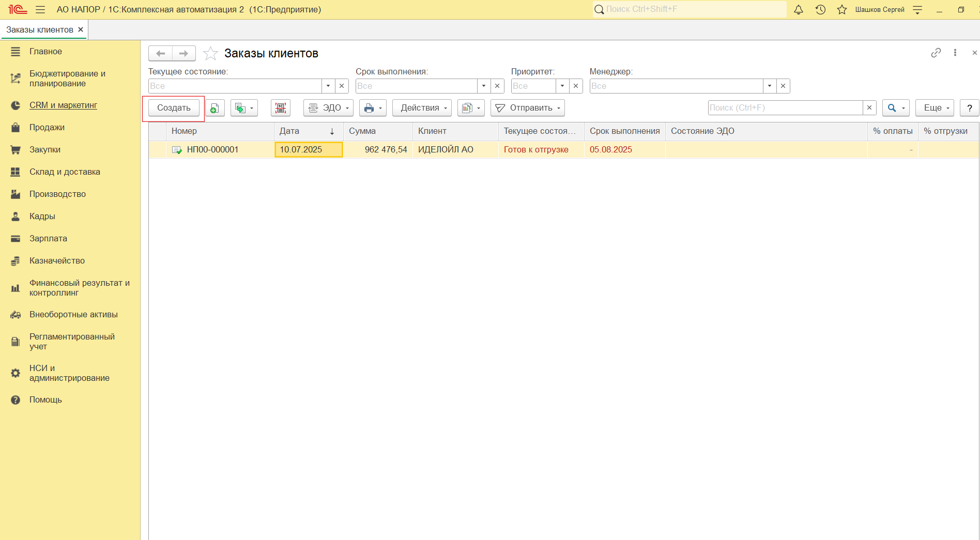Add Заказы клиентов to favorites with star
The width and height of the screenshot is (980, 540).
(x=210, y=53)
